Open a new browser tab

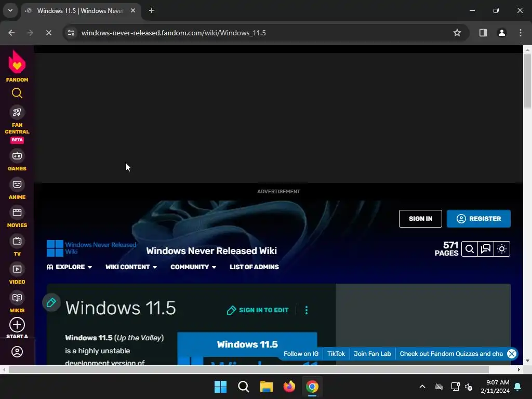152,10
